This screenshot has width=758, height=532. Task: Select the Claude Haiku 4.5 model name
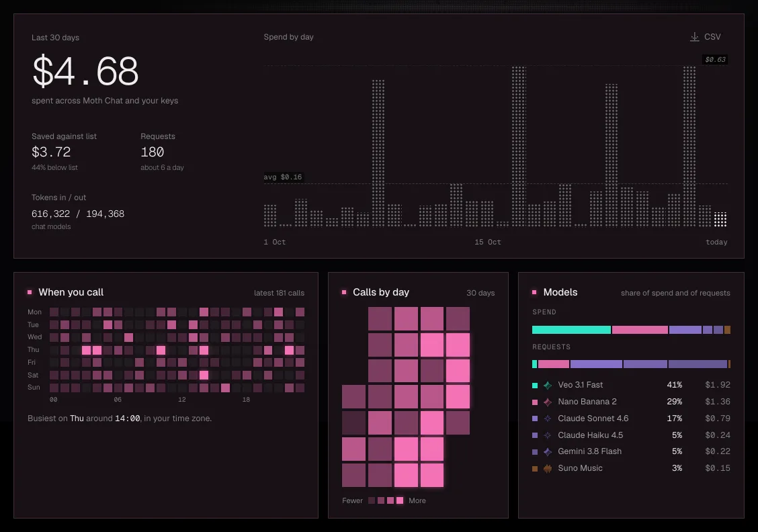pos(590,435)
